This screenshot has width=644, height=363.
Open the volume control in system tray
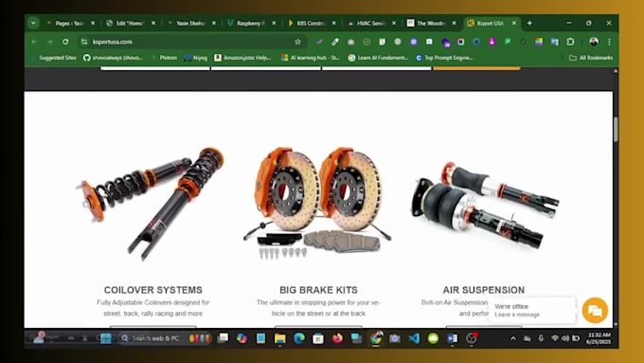565,338
